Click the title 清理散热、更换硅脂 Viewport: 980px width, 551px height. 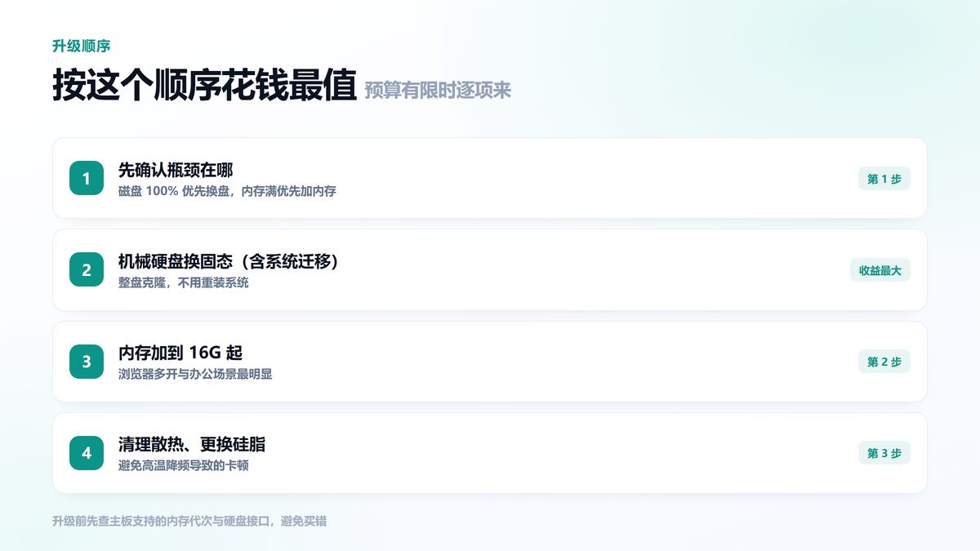click(x=192, y=445)
